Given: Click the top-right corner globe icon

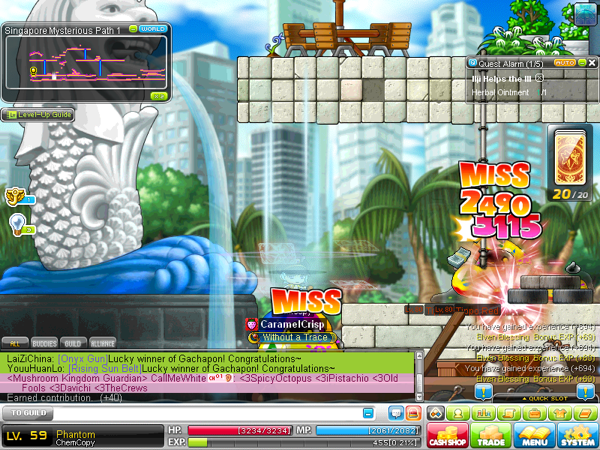Looking at the screenshot, I should [x=585, y=14].
